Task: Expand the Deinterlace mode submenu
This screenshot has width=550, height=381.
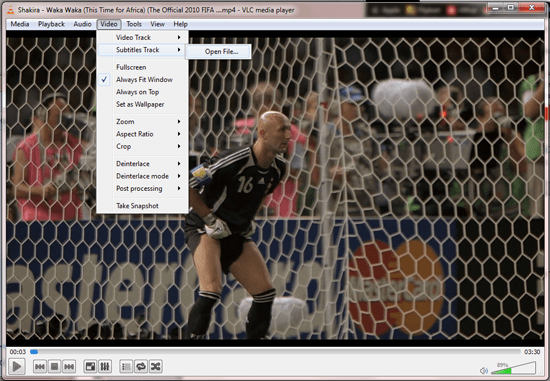Action: coord(142,176)
